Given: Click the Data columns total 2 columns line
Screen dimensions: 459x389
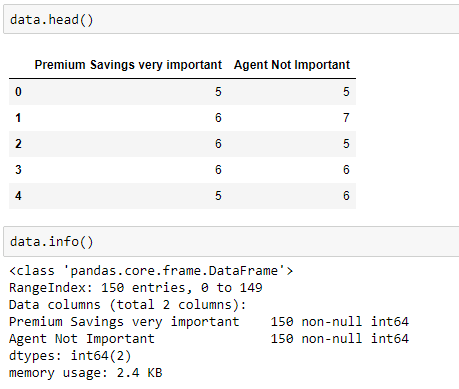Looking at the screenshot, I should tap(128, 305).
